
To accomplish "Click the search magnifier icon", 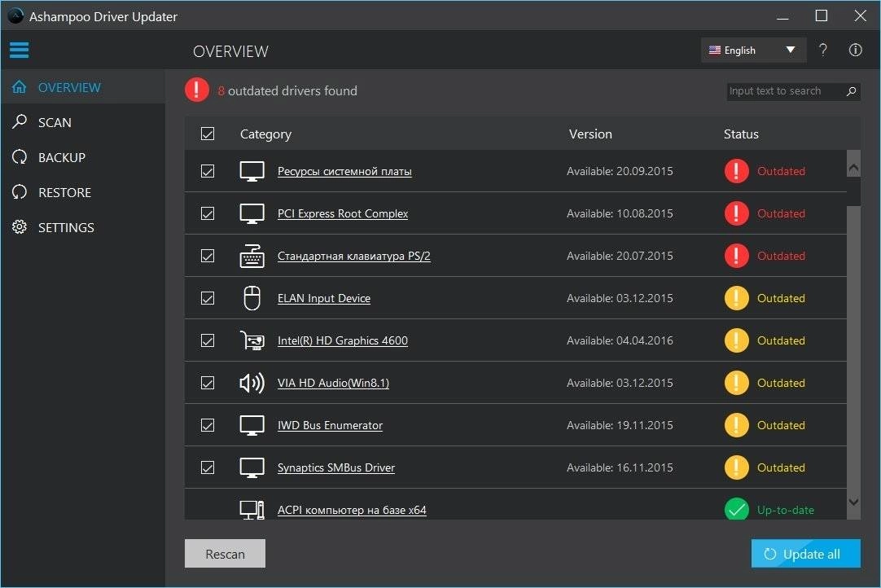I will [851, 91].
